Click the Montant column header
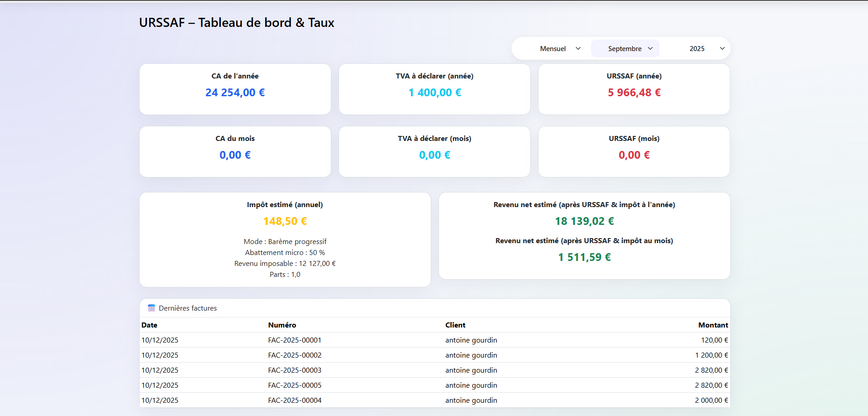Viewport: 868px width, 416px height. [x=713, y=325]
